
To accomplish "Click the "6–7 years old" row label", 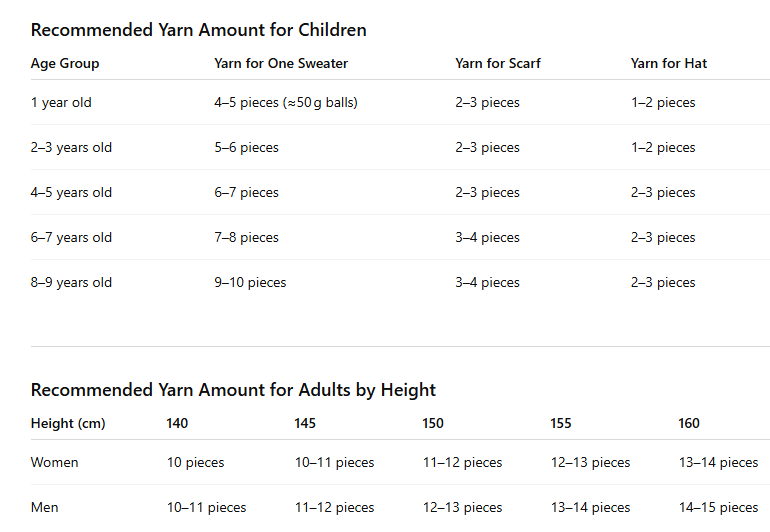I will (71, 237).
